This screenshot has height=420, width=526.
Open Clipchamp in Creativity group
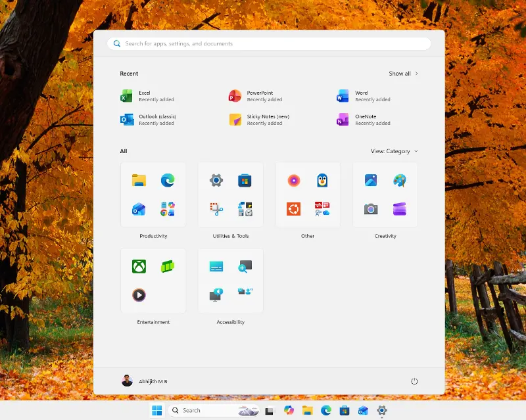(x=400, y=209)
